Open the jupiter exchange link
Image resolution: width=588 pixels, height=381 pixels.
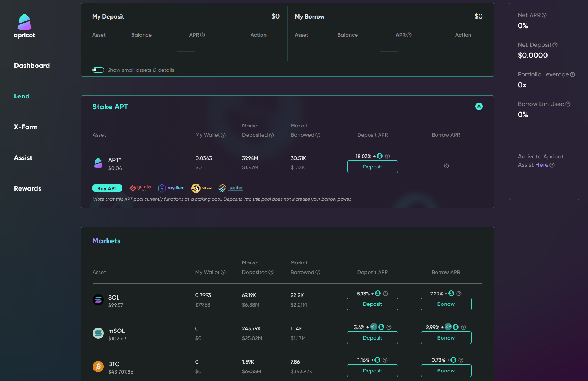click(231, 188)
